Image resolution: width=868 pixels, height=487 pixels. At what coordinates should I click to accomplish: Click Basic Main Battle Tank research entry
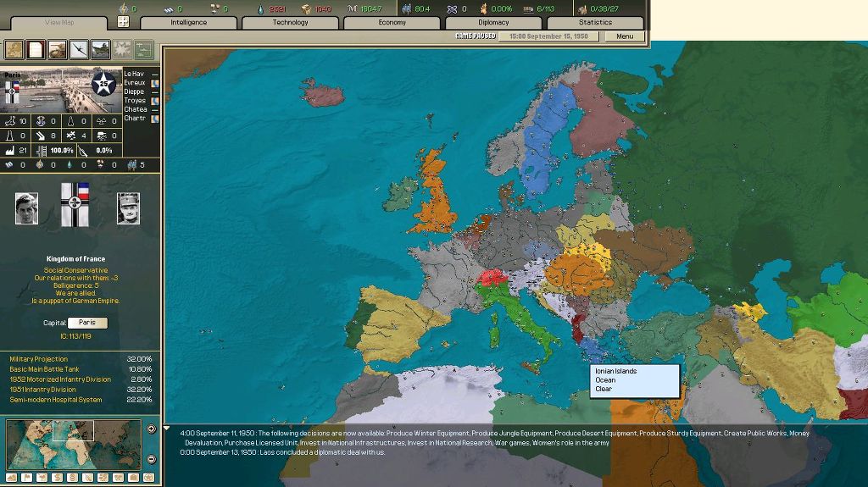tap(81, 369)
